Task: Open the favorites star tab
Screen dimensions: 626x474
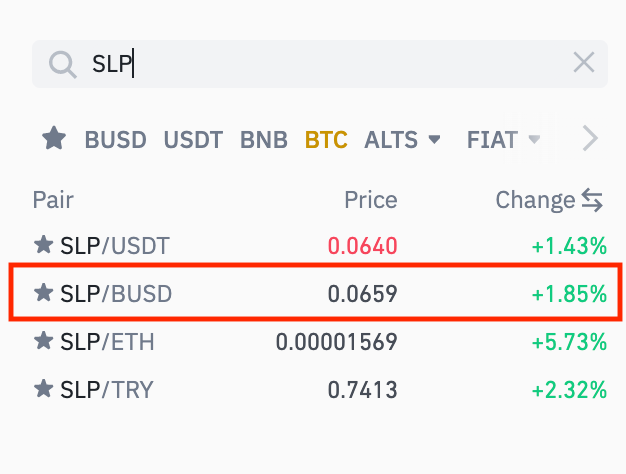Action: pyautogui.click(x=53, y=139)
